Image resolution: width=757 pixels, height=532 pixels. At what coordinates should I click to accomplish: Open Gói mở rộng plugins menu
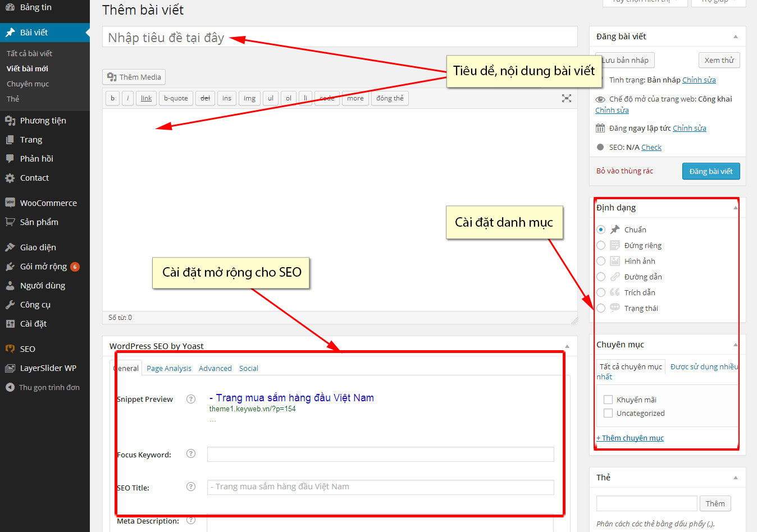click(x=45, y=267)
